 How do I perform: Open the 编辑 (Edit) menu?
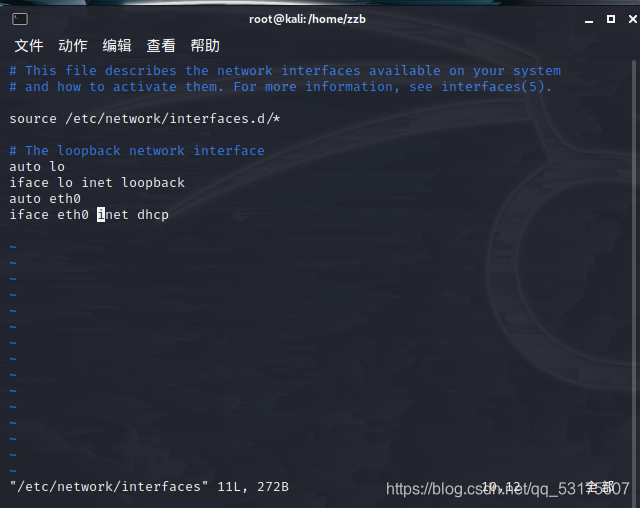(x=117, y=46)
